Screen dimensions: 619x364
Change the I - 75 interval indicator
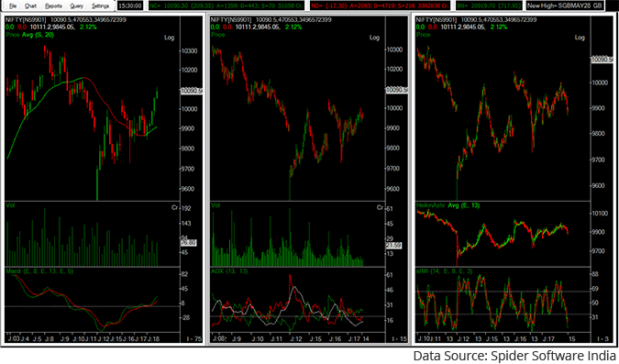(193, 338)
